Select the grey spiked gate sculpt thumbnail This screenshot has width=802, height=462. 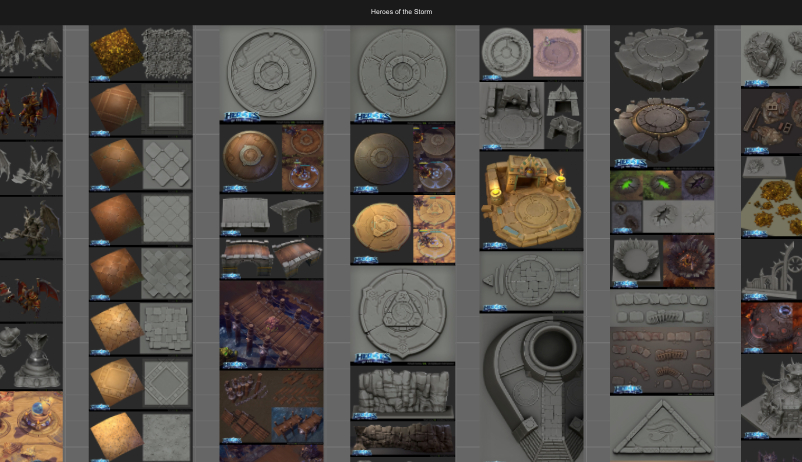(771, 270)
